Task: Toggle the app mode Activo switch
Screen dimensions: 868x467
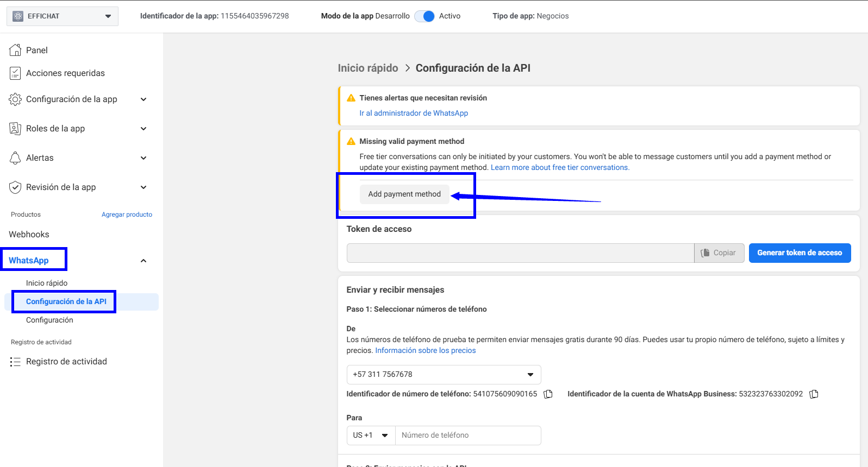Action: (x=424, y=16)
